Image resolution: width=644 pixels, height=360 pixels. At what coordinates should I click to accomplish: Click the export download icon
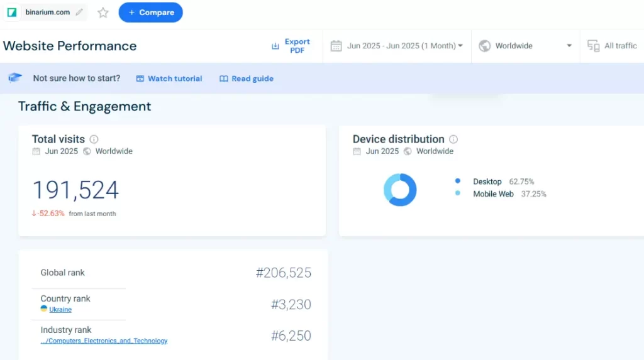tap(275, 46)
